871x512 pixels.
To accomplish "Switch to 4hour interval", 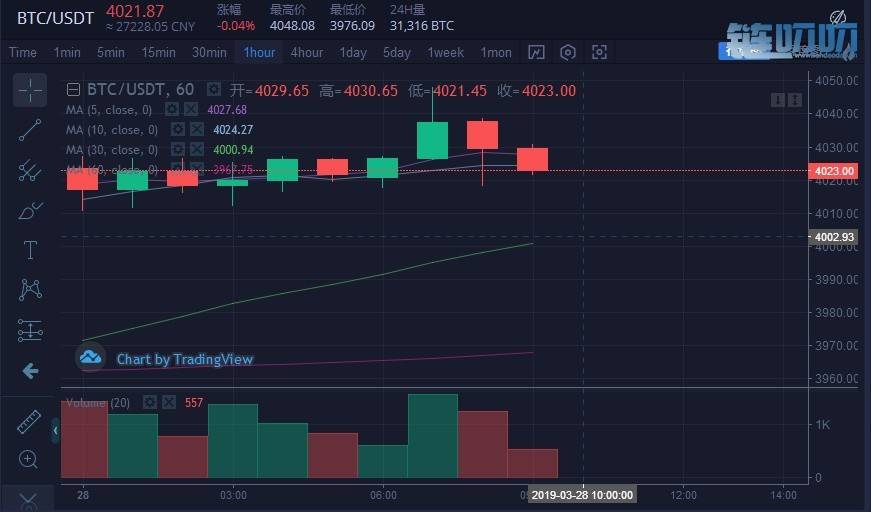I will [307, 52].
